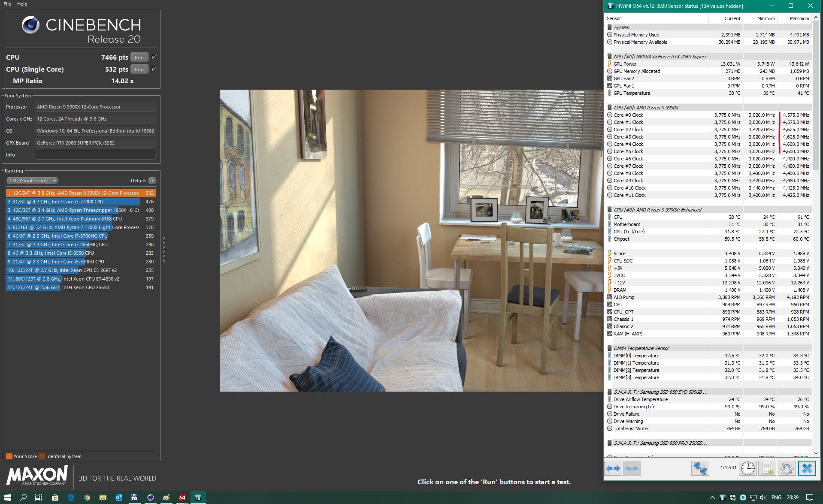823x504 pixels.
Task: Show hidden system tray icons
Action: tap(712, 498)
